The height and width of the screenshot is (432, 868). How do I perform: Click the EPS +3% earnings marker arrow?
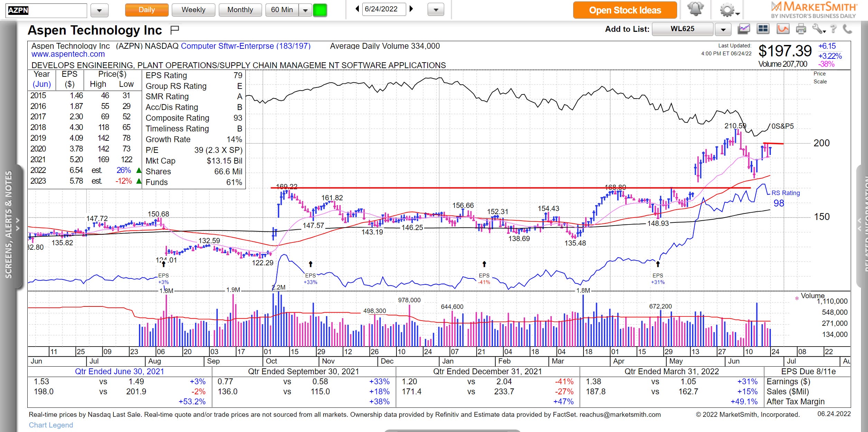click(x=164, y=264)
